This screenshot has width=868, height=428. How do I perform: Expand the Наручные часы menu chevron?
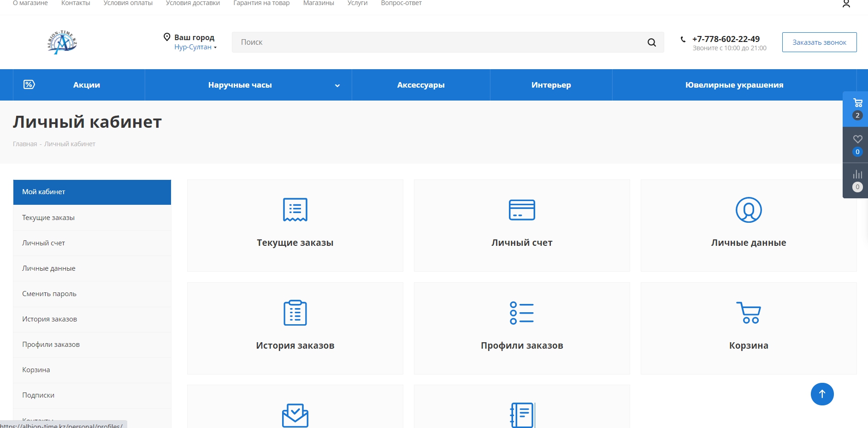point(337,85)
